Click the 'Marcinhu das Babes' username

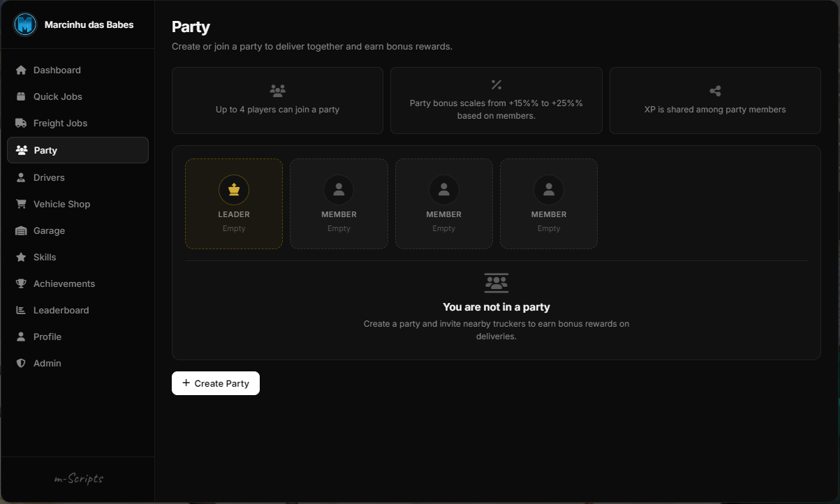89,24
